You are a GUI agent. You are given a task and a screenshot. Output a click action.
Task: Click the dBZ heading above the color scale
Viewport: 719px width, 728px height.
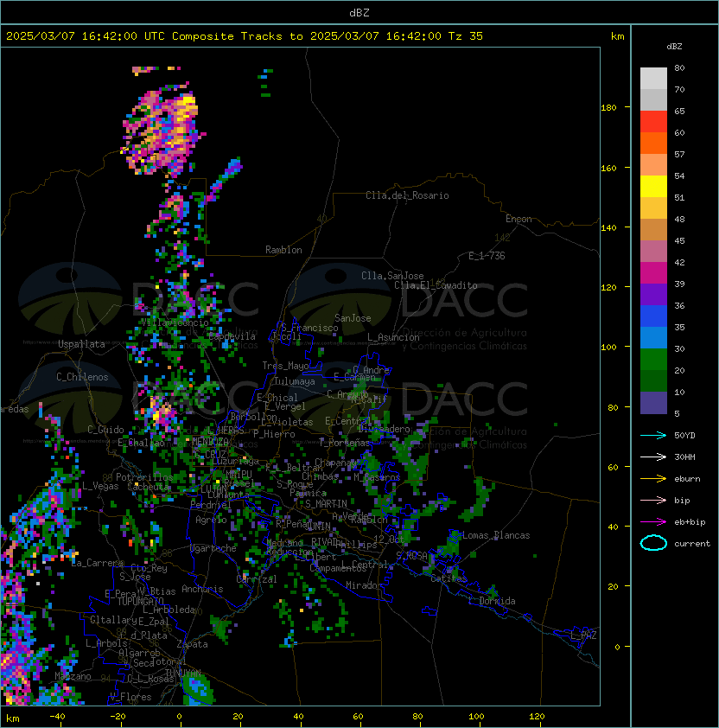point(674,47)
